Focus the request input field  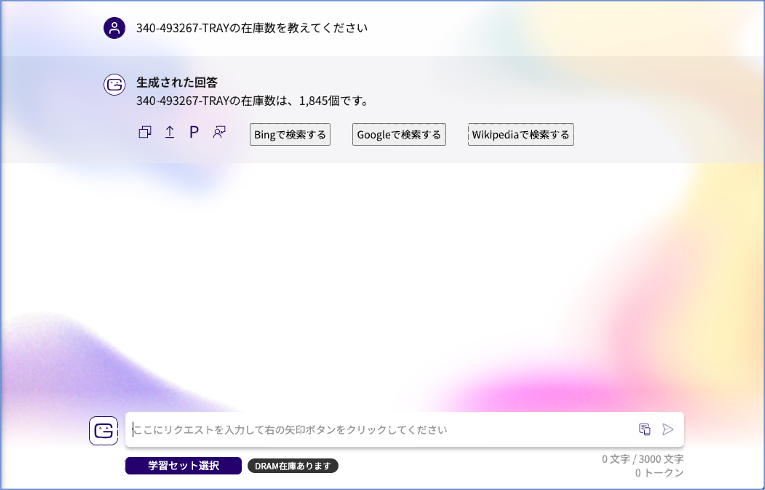coord(380,429)
